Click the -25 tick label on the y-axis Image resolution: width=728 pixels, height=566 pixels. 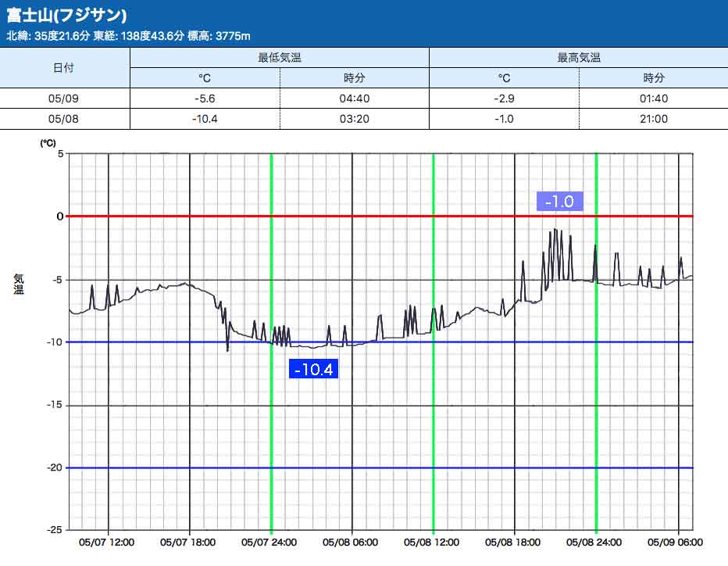(x=55, y=530)
